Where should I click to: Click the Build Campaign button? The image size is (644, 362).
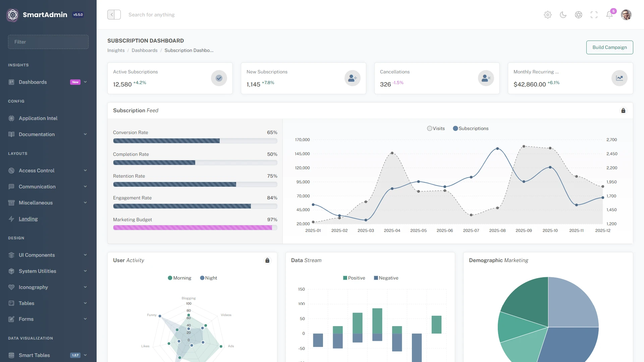609,47
